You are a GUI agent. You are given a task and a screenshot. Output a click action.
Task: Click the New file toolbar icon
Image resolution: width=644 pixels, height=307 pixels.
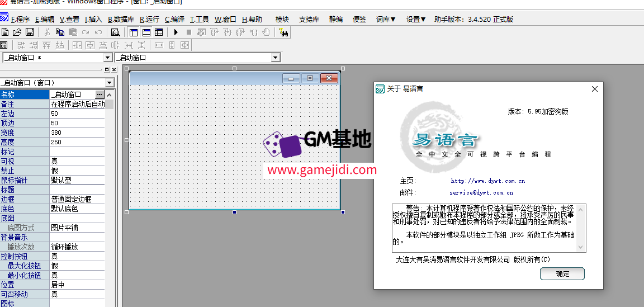click(x=5, y=32)
